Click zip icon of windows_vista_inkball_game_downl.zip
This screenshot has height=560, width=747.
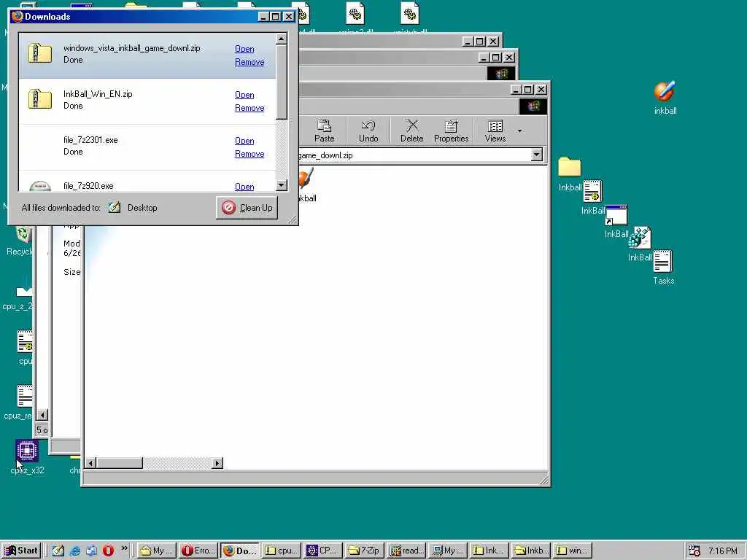pyautogui.click(x=40, y=53)
